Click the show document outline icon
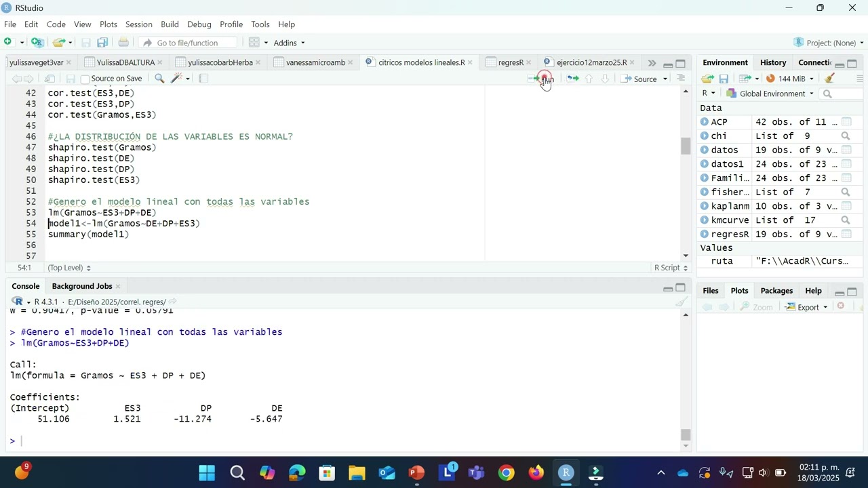The width and height of the screenshot is (868, 488). 681,79
